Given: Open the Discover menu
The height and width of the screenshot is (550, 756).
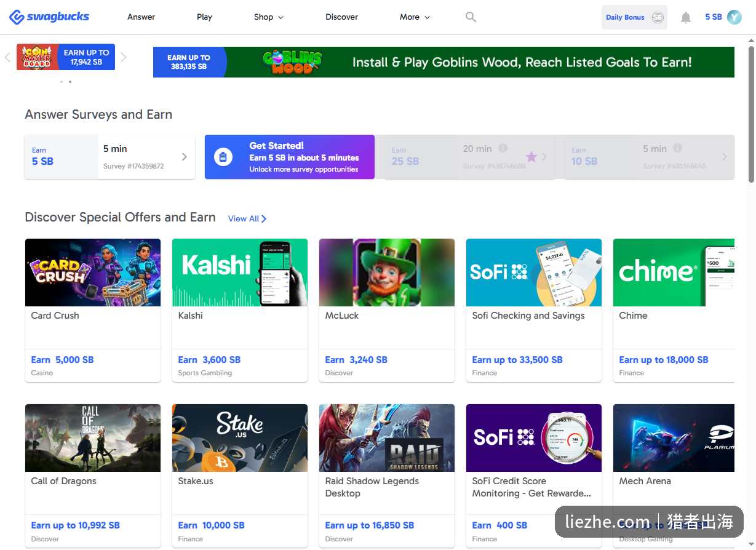Looking at the screenshot, I should pos(341,17).
